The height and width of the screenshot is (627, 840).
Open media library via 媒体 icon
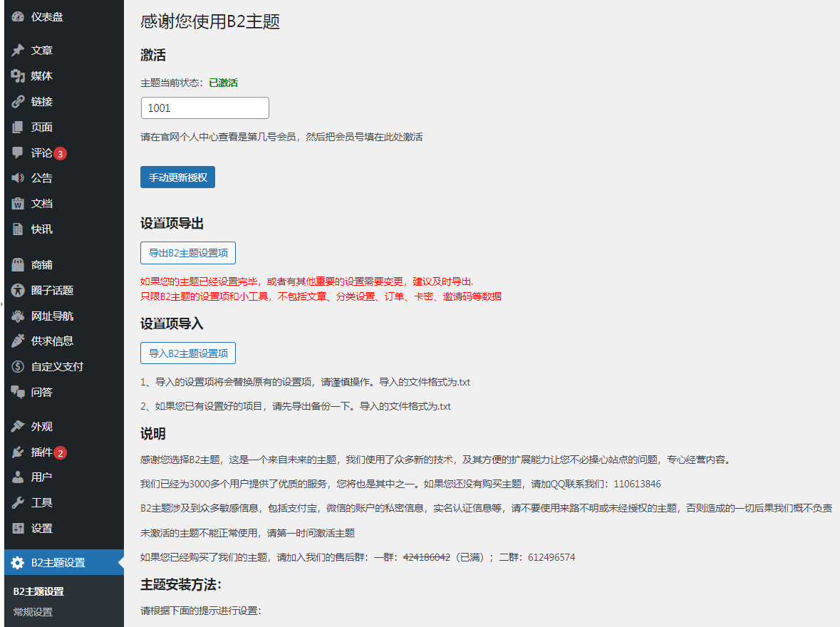18,76
